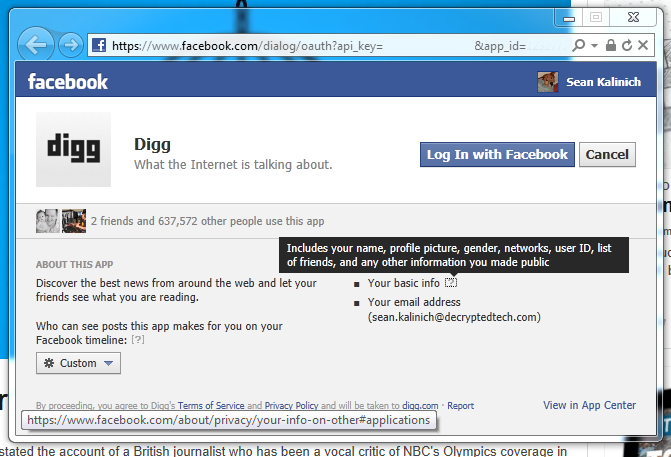The image size is (671, 457).
Task: Click the security lock icon
Action: coord(611,45)
